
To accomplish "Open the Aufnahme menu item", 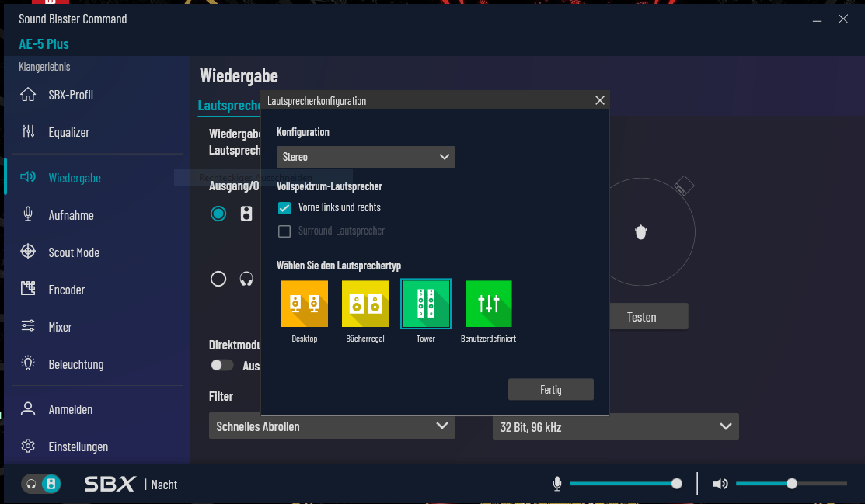I will pos(72,215).
